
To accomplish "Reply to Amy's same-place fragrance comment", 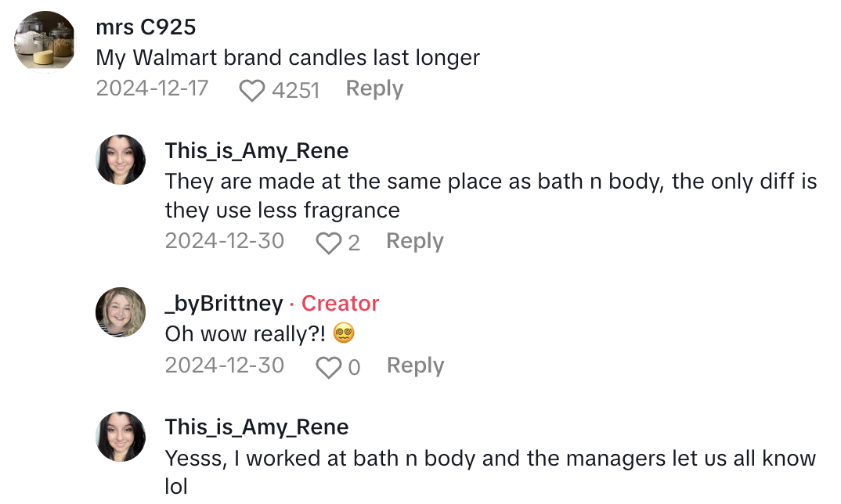I will click(x=414, y=241).
